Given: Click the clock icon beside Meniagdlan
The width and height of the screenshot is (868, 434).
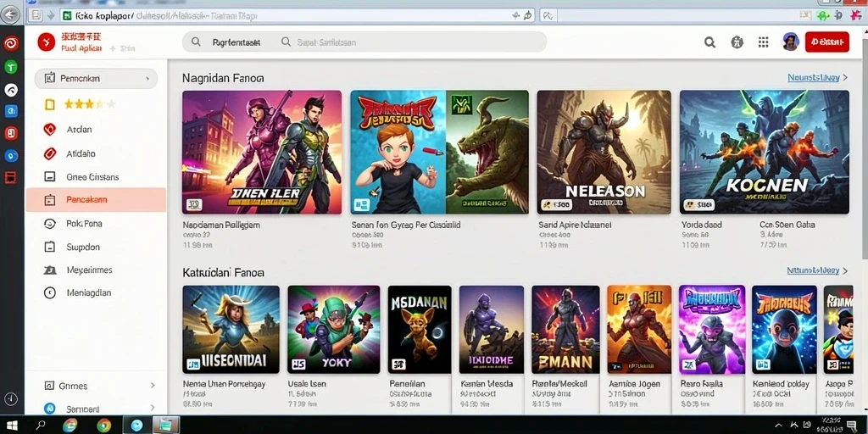Looking at the screenshot, I should tap(50, 292).
